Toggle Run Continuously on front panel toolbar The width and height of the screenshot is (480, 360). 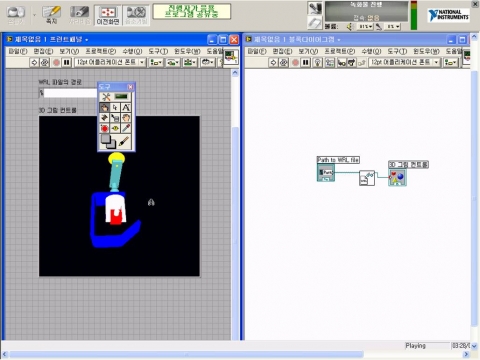(x=45, y=62)
